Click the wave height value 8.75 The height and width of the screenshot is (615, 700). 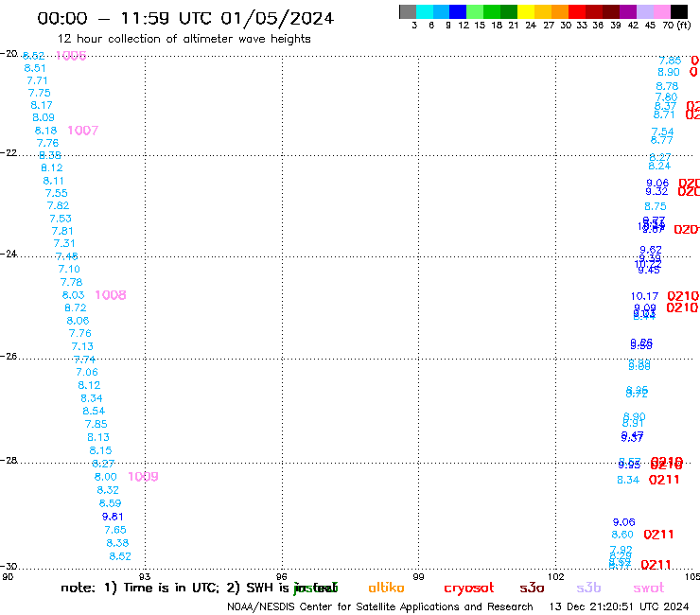point(655,207)
